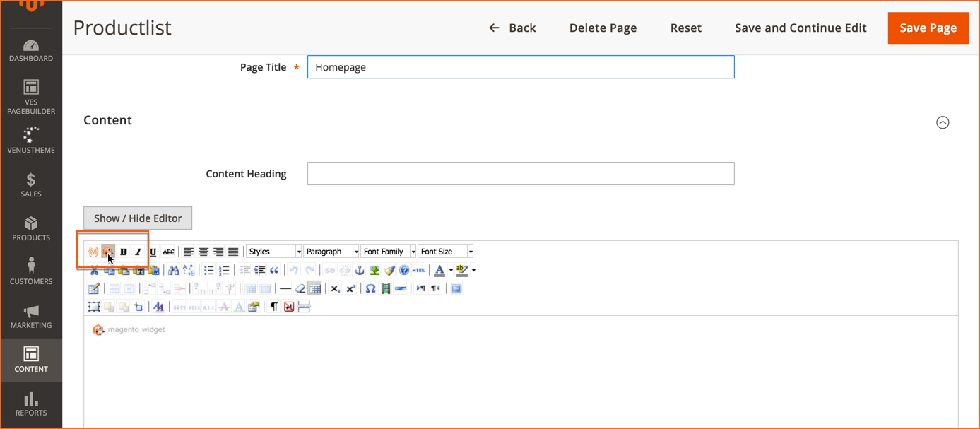This screenshot has height=429, width=980.
Task: Insert a special character with Omega icon
Action: (x=370, y=288)
